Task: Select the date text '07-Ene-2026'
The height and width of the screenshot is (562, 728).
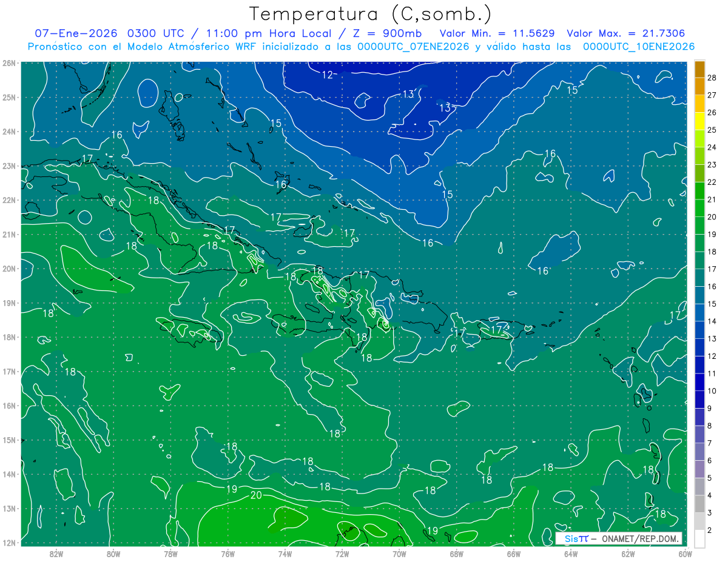Action: (x=76, y=33)
